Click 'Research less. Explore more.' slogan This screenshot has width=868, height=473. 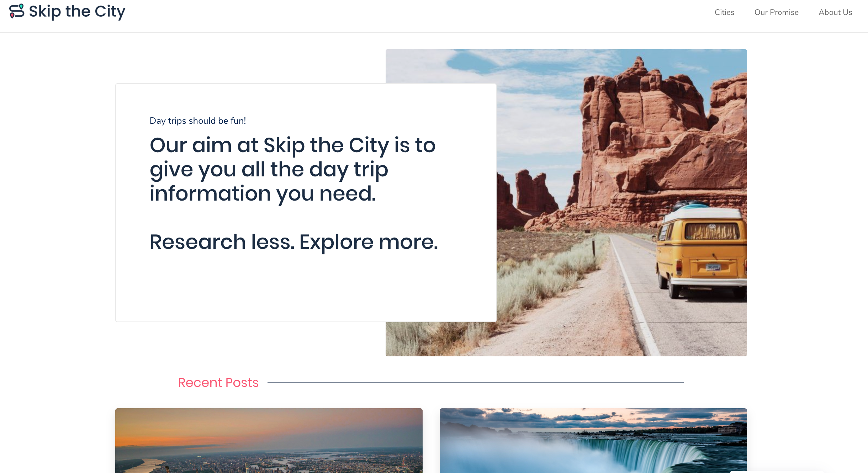(294, 242)
